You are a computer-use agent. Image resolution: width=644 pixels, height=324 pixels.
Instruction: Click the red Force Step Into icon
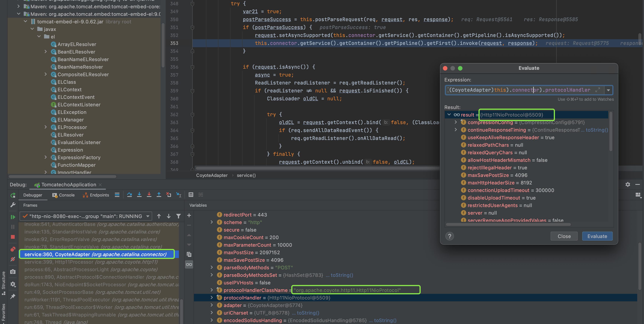coord(149,195)
